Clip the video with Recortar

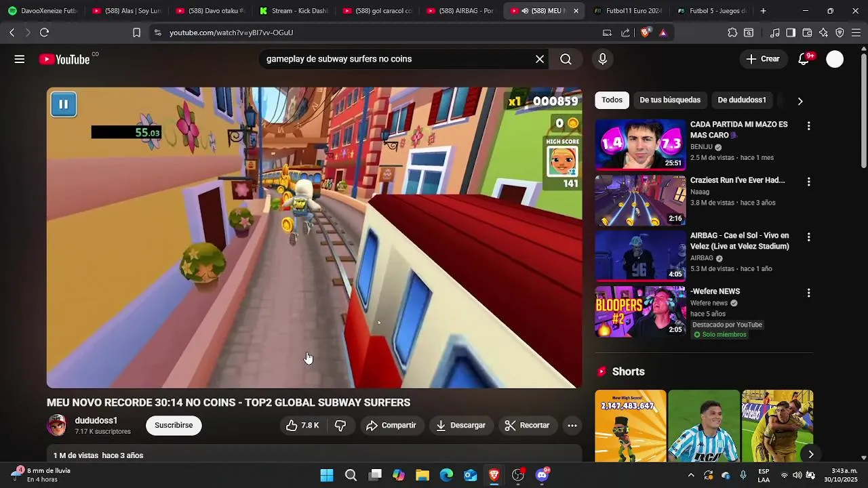pos(527,426)
